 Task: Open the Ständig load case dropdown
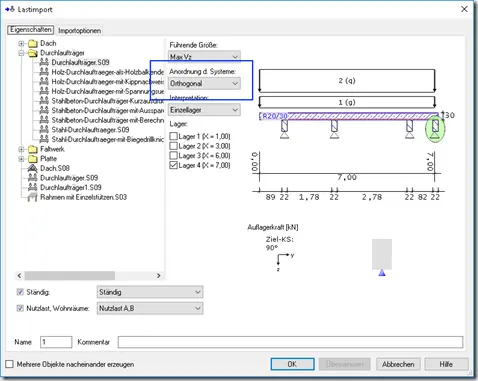(150, 292)
